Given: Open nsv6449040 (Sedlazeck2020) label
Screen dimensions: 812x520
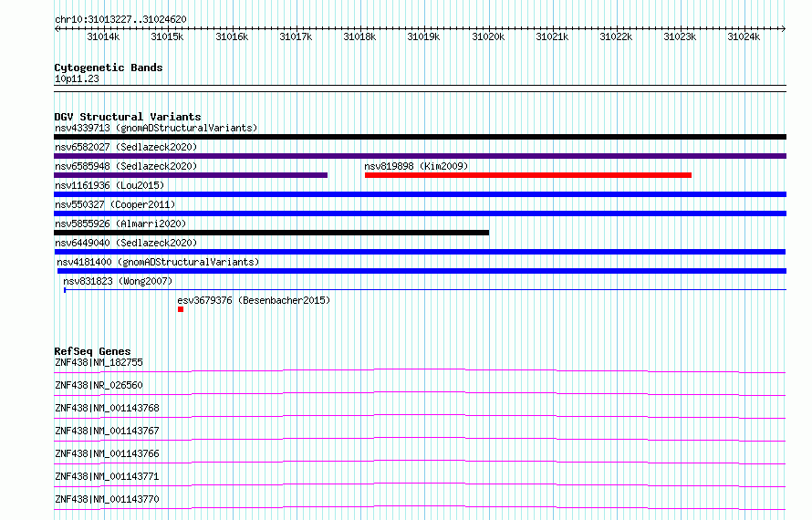Looking at the screenshot, I should click(126, 243).
